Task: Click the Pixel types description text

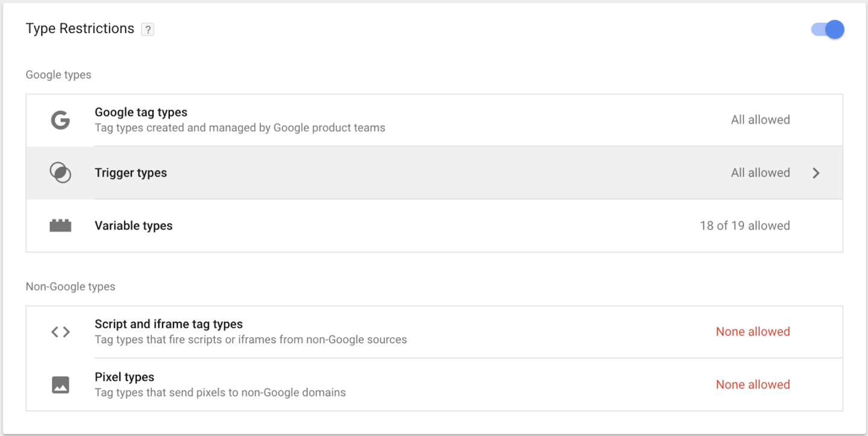Action: (220, 393)
